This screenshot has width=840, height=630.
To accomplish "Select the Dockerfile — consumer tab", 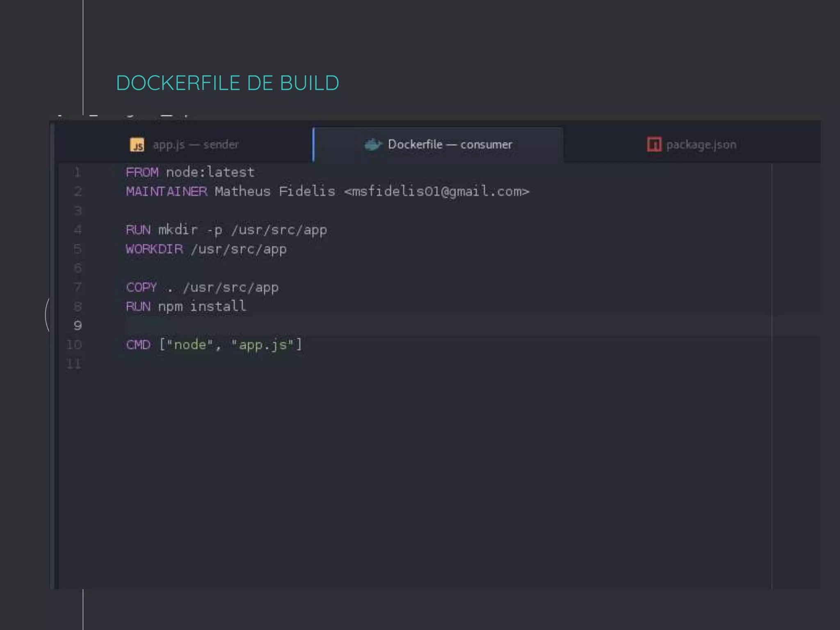I will click(x=438, y=145).
